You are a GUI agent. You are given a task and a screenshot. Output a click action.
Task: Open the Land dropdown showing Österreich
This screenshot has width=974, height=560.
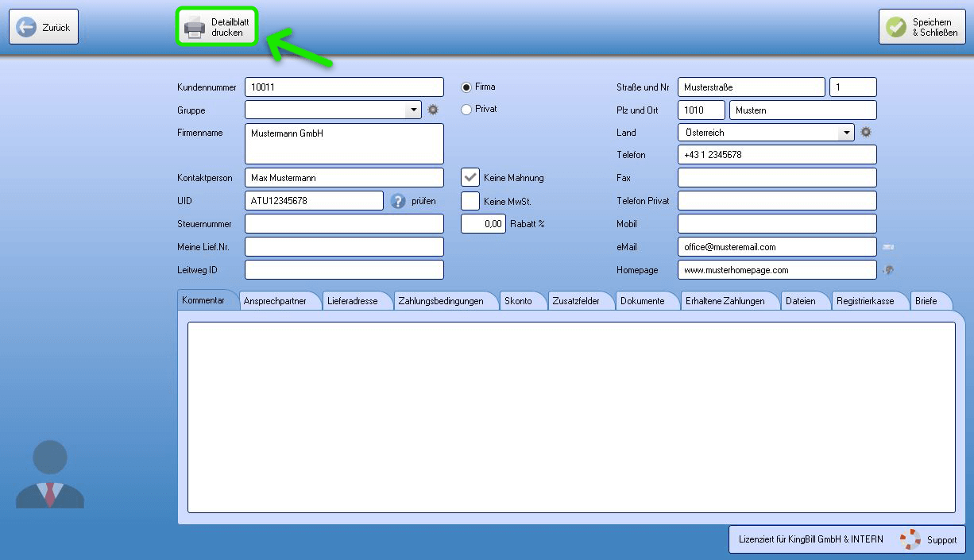click(846, 133)
